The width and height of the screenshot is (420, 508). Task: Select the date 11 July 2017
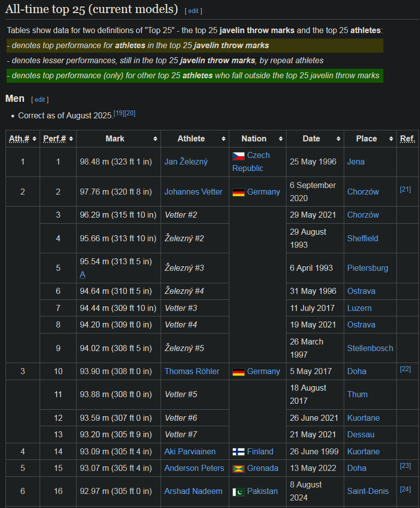312,308
